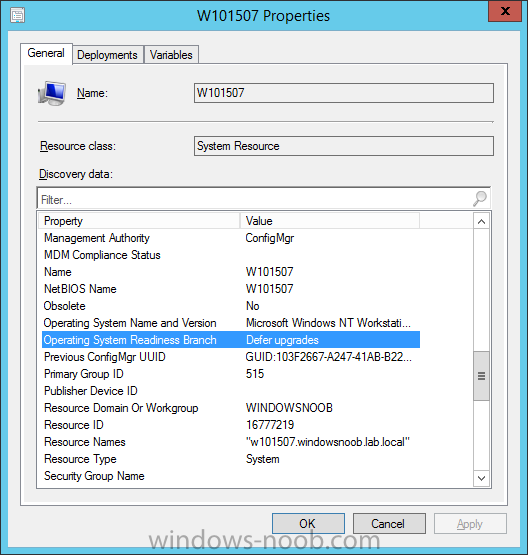Click the properties window title bar icon

coord(17,16)
